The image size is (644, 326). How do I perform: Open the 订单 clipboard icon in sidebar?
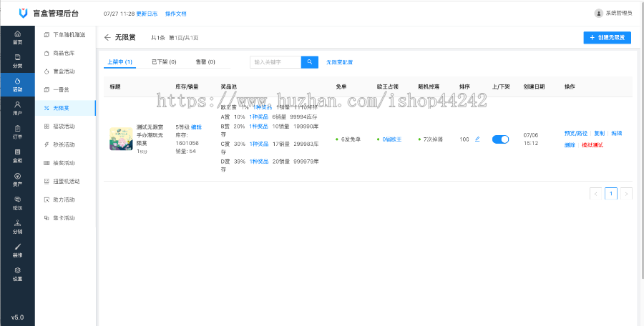[x=17, y=128]
